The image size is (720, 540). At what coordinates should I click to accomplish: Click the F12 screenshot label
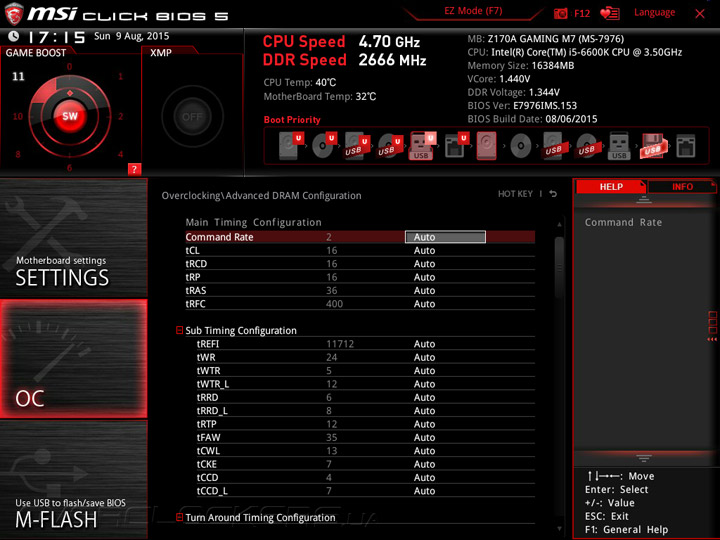pos(582,13)
